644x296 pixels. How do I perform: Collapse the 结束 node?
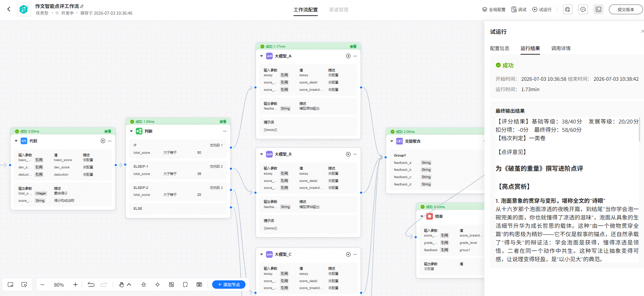[422, 216]
